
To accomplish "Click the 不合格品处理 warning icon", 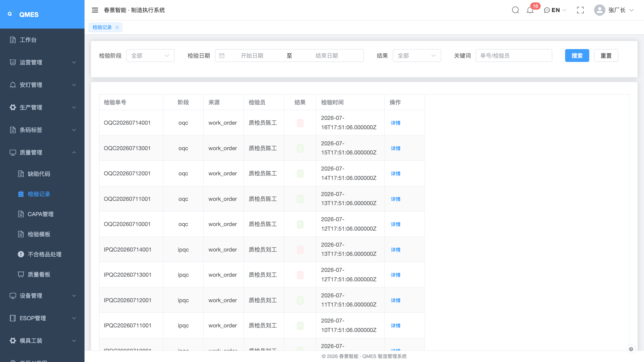I will 21,254.
